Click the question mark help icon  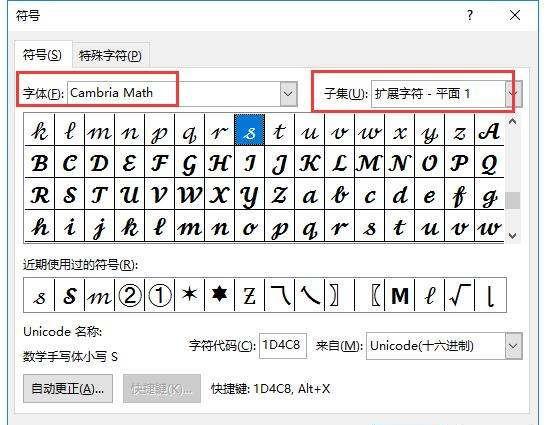pos(470,16)
